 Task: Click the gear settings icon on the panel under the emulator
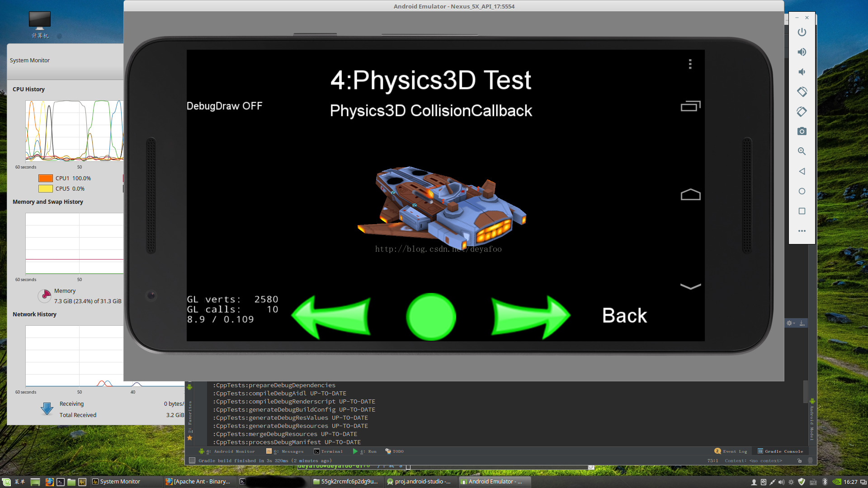(790, 323)
